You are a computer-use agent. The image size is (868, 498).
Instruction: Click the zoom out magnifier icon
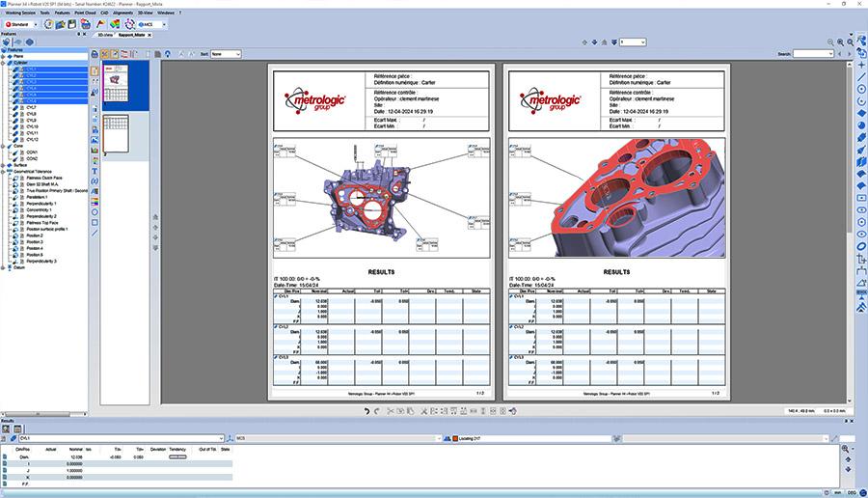click(830, 42)
